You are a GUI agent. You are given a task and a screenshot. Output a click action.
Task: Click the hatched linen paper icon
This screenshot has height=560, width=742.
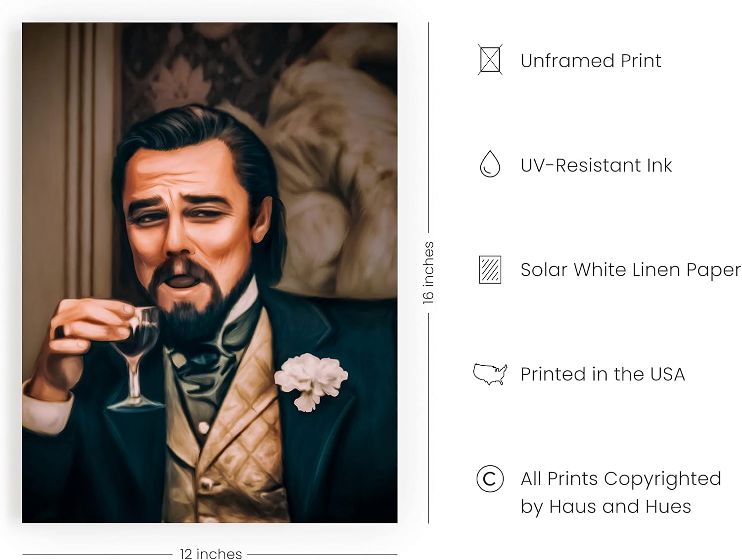tap(490, 269)
